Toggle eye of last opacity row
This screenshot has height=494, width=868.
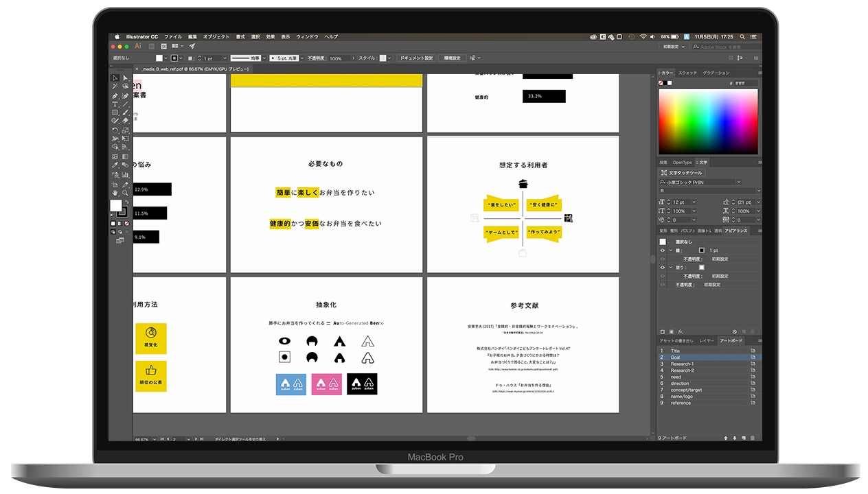coord(663,284)
